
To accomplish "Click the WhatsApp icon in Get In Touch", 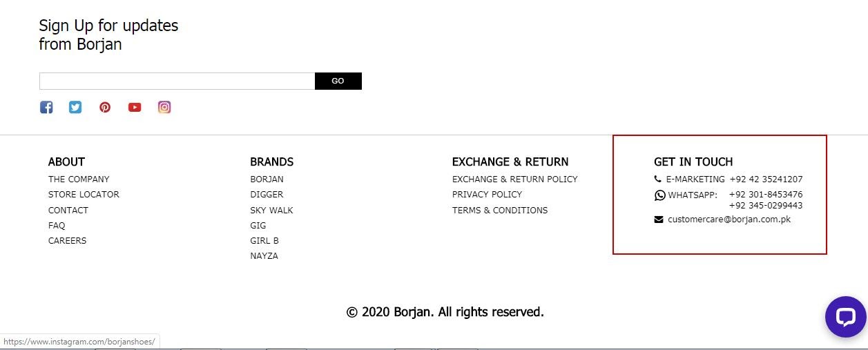I will (659, 195).
